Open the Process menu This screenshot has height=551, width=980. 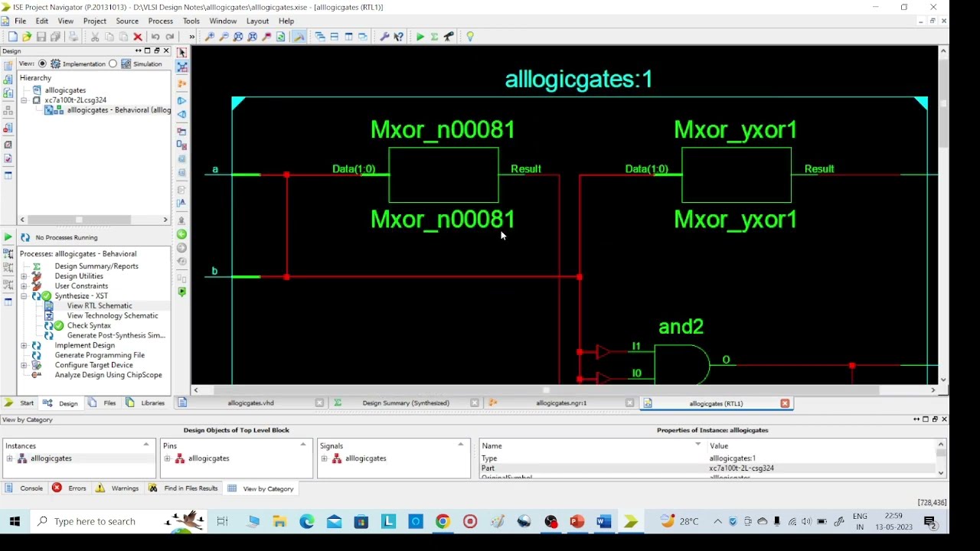[160, 21]
